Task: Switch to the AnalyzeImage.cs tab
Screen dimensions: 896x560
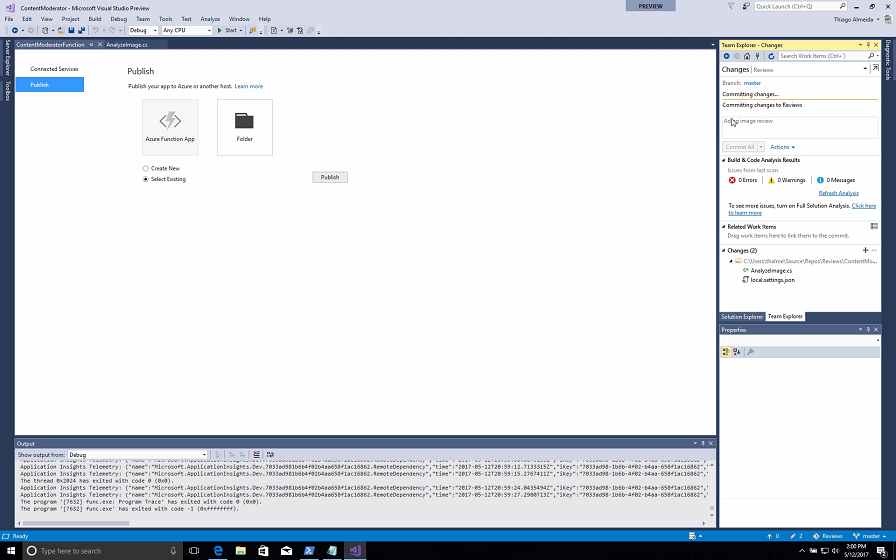Action: [x=127, y=45]
